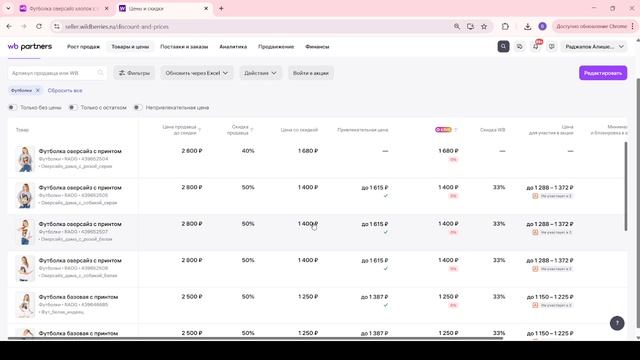Click the table's inner vertical scrollbar
This screenshot has height=360, width=640.
click(x=626, y=186)
